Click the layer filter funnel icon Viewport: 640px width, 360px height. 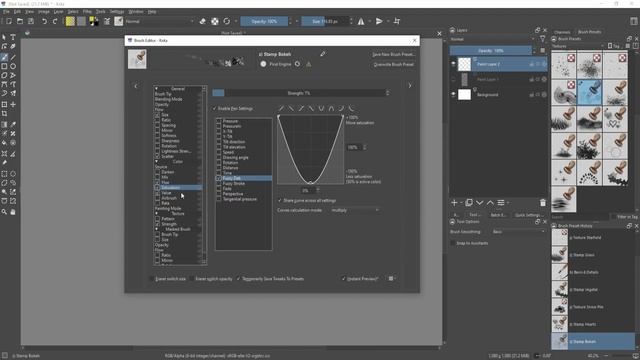542,39
